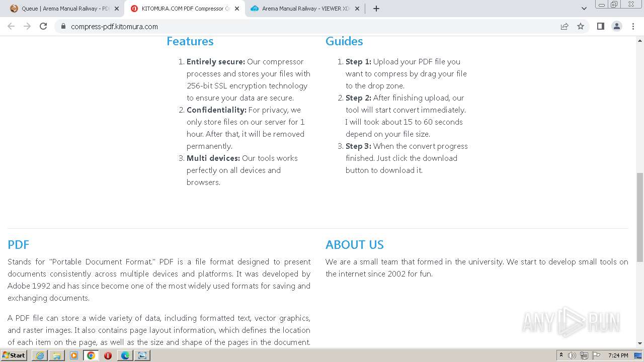This screenshot has height=362, width=644.
Task: Open a new browser tab
Action: click(x=376, y=9)
